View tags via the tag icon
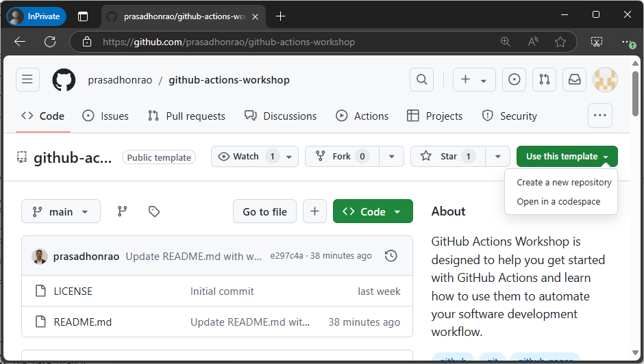Screen dimensions: 644x364 pos(154,211)
